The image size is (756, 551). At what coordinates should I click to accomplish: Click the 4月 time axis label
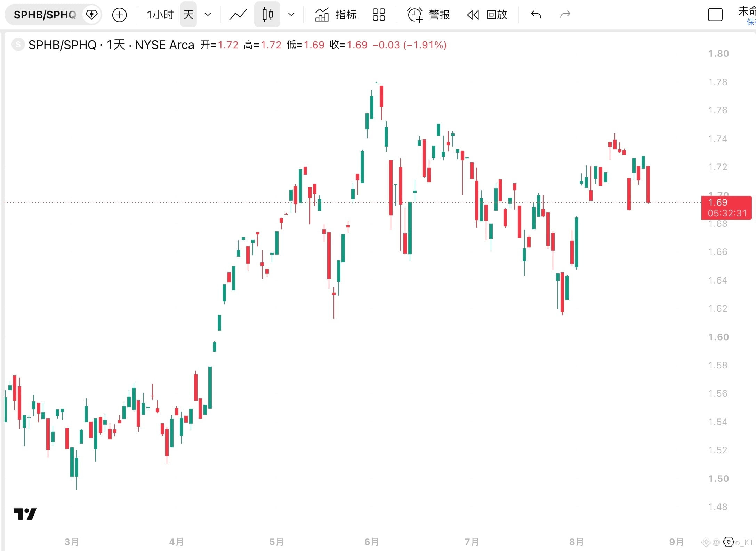(176, 542)
